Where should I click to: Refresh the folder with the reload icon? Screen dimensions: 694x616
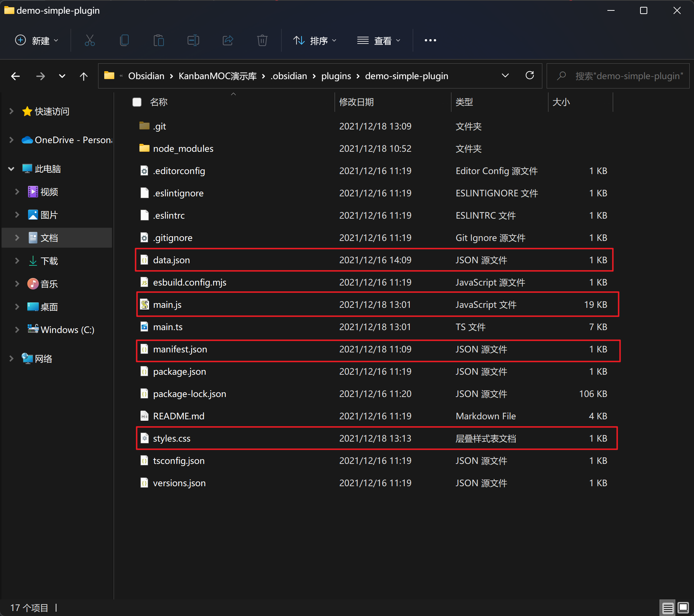(529, 76)
